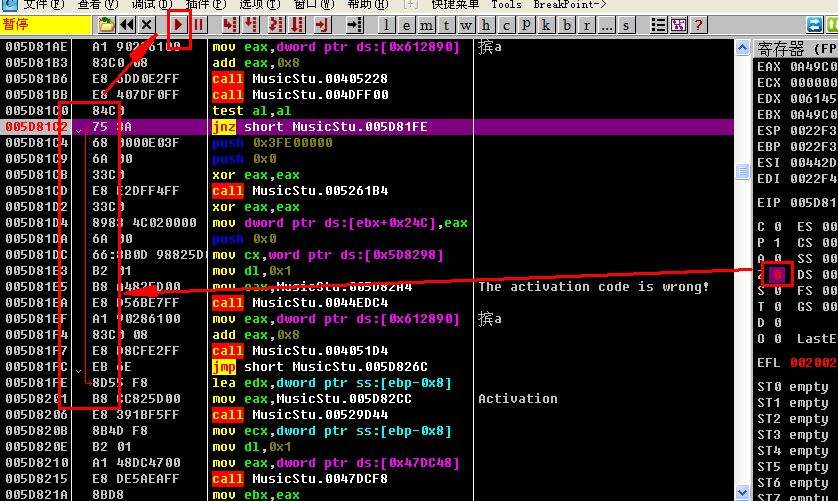The image size is (838, 501).
Task: Toggle the Z flag value in registers
Action: point(778,275)
